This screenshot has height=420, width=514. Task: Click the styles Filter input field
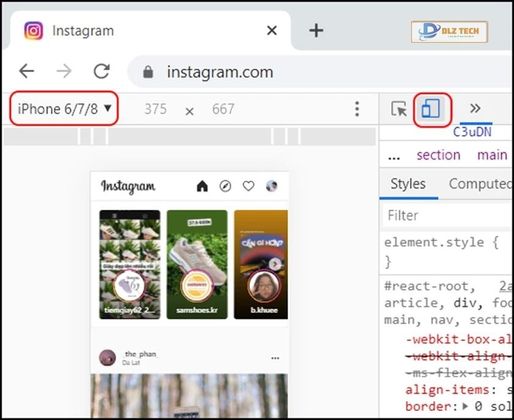point(447,215)
